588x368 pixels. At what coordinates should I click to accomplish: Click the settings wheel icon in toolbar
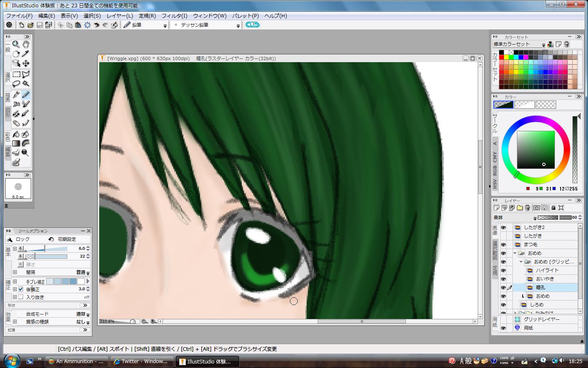point(9,25)
